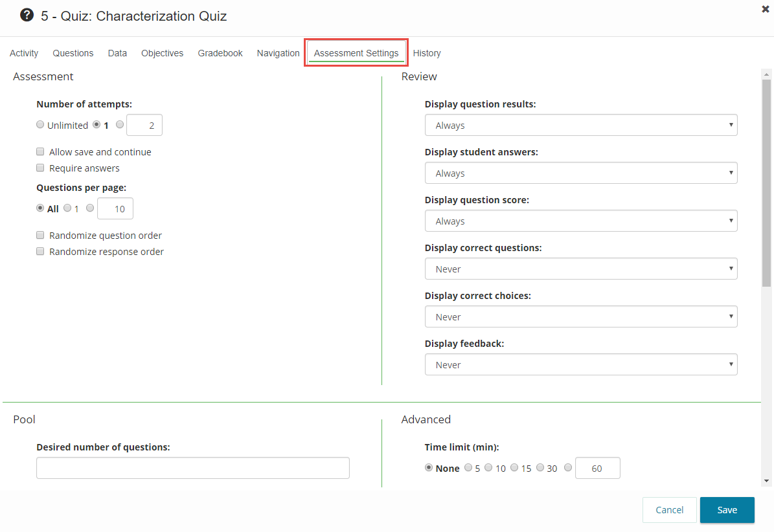The height and width of the screenshot is (532, 774).
Task: Open Display question results dropdown
Action: [580, 126]
